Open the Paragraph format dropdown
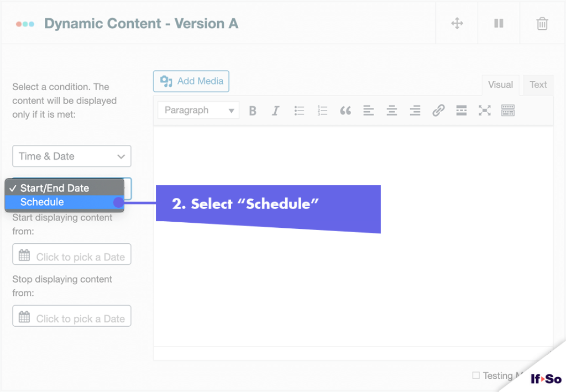Viewport: 566px width, 392px height. click(x=198, y=110)
